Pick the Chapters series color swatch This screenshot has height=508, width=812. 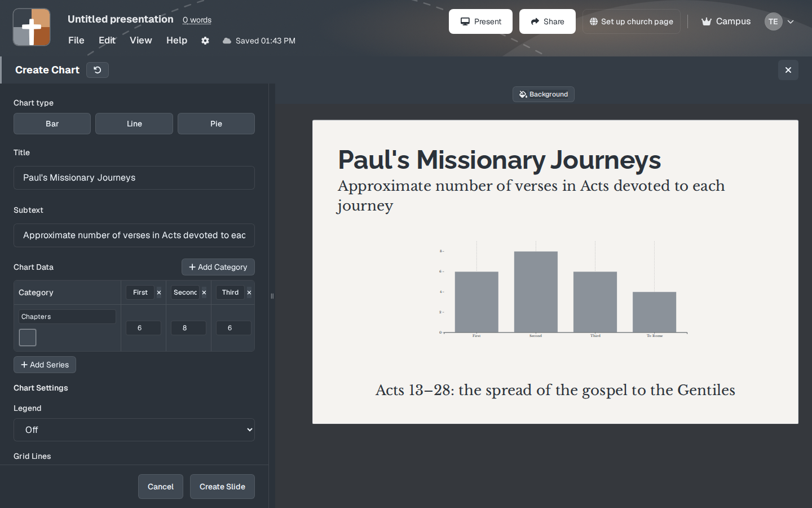click(x=28, y=338)
